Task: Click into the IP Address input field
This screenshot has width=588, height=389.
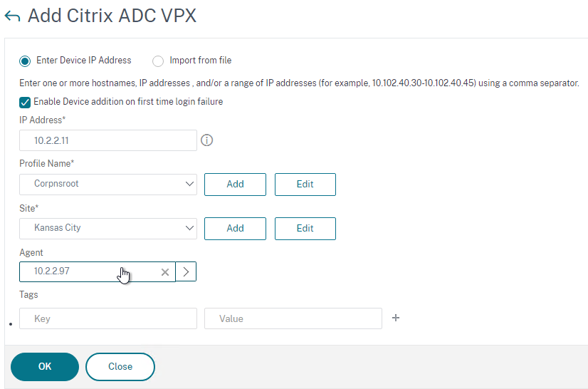Action: point(108,140)
